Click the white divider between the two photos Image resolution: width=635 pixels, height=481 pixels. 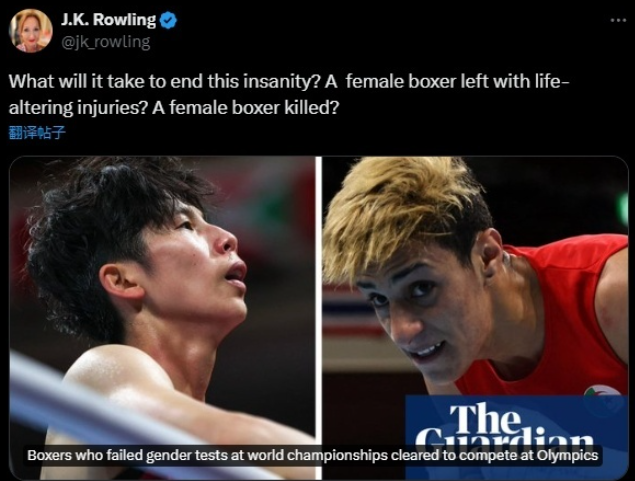coord(319,318)
